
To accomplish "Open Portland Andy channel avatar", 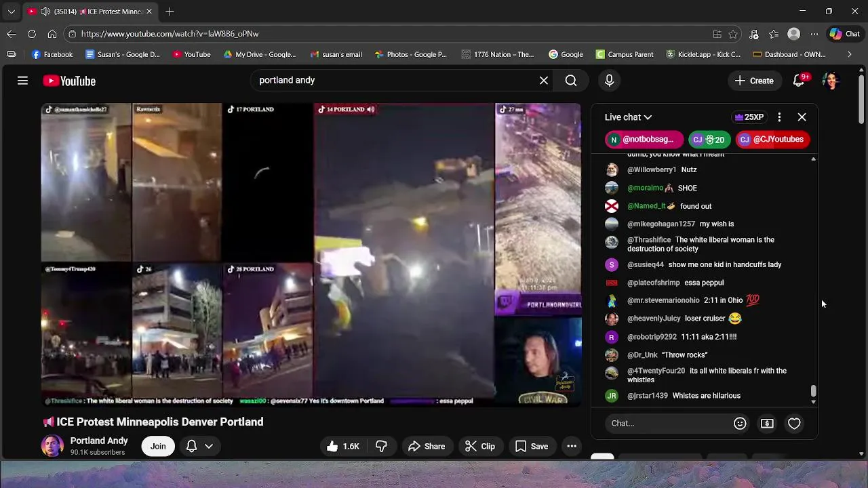I will (52, 446).
